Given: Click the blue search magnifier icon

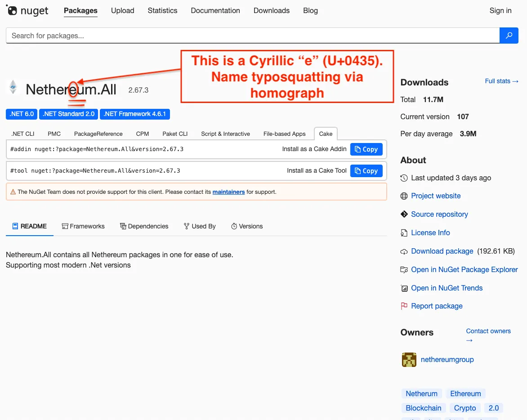Looking at the screenshot, I should click(509, 35).
